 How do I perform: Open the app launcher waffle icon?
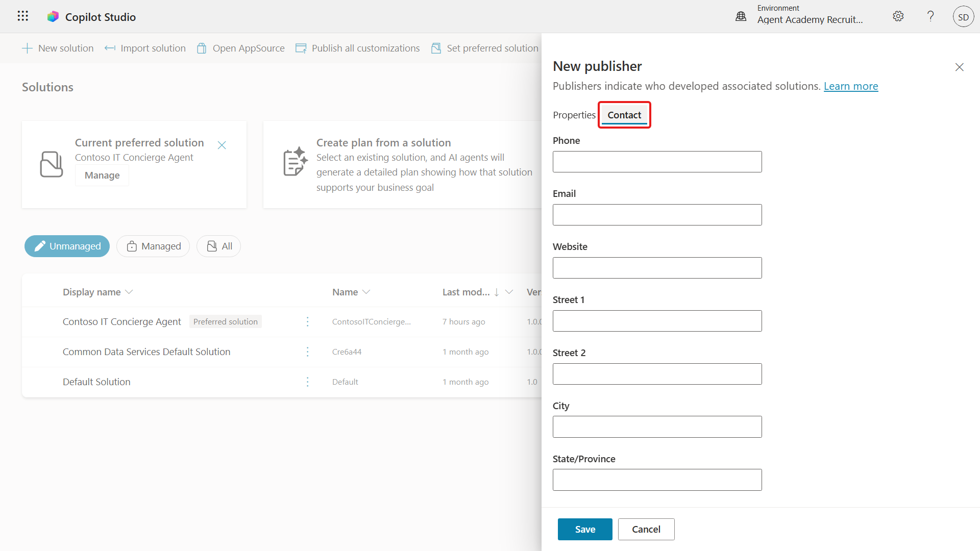click(x=22, y=16)
